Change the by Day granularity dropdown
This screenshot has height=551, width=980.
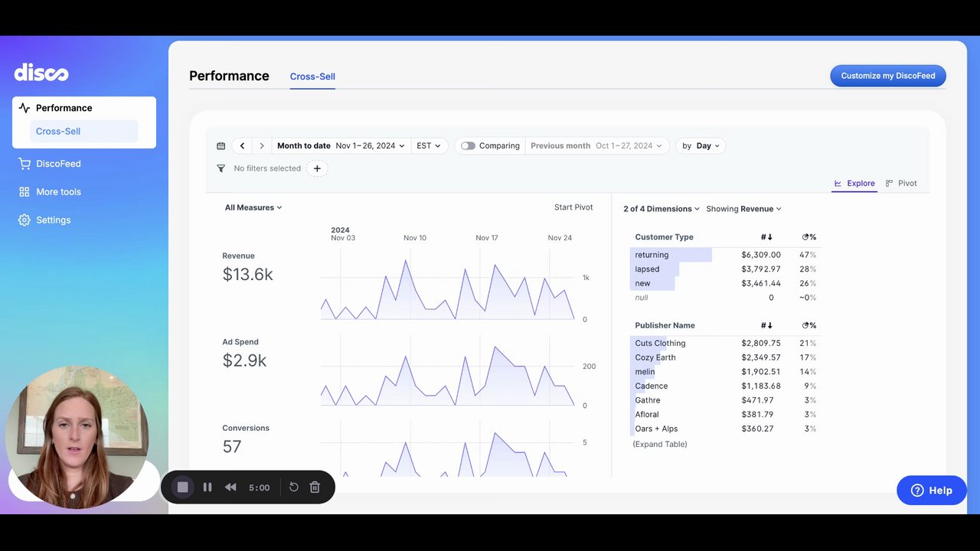point(701,146)
